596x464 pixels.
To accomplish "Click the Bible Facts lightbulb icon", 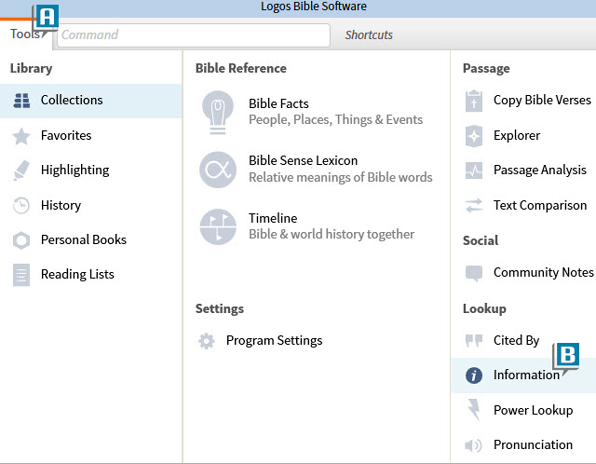I will pos(218,112).
